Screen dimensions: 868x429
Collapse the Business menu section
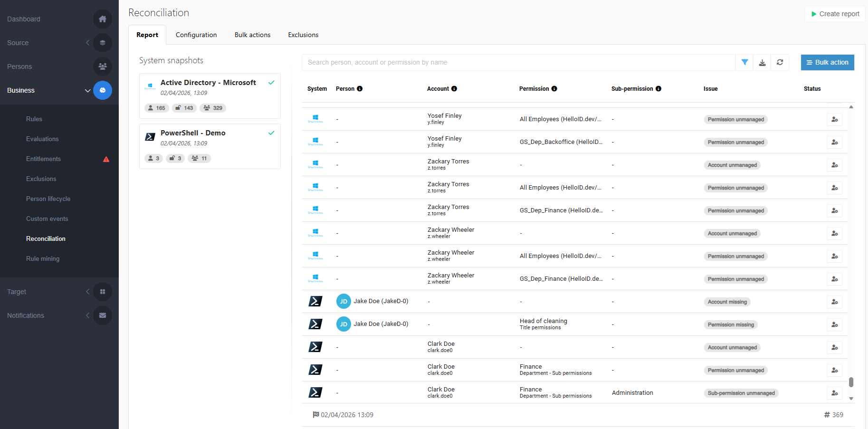click(x=87, y=90)
